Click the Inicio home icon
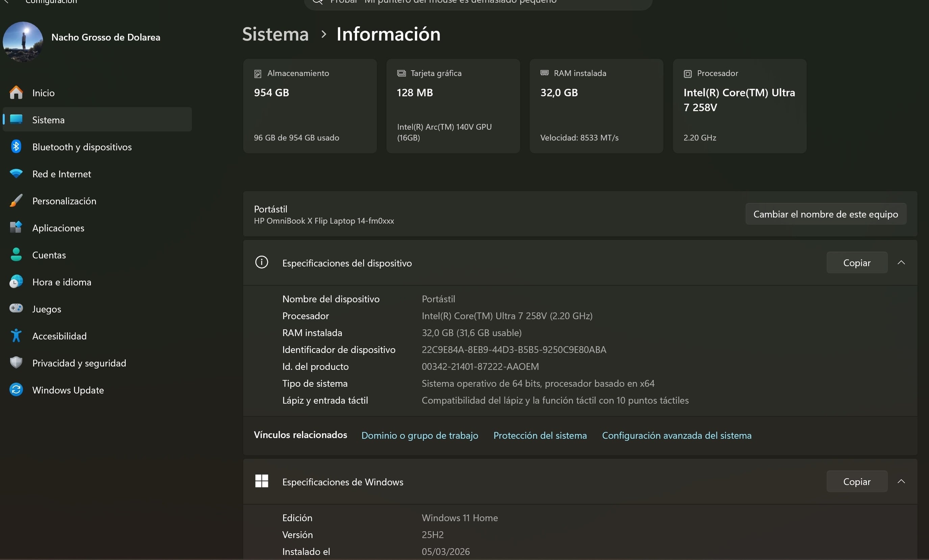Screen dimensions: 929x560 [x=16, y=92]
